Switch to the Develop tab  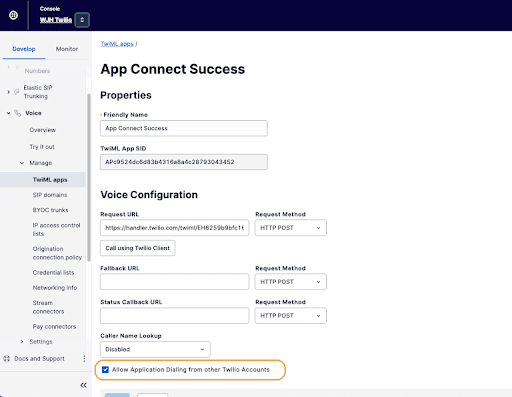(x=24, y=49)
